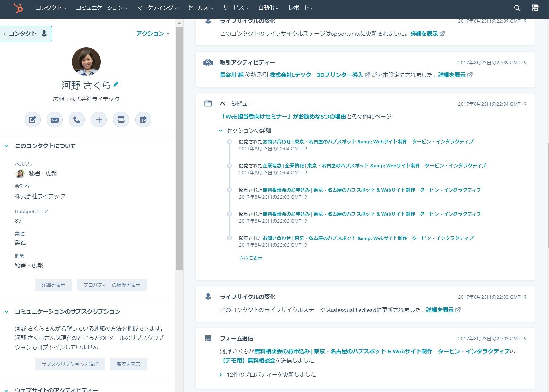The image size is (549, 392).
Task: Open the search magnifier in top bar
Action: [517, 8]
